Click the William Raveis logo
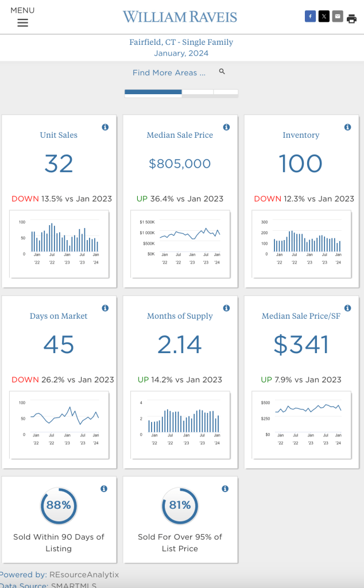The image size is (364, 588). [x=180, y=17]
